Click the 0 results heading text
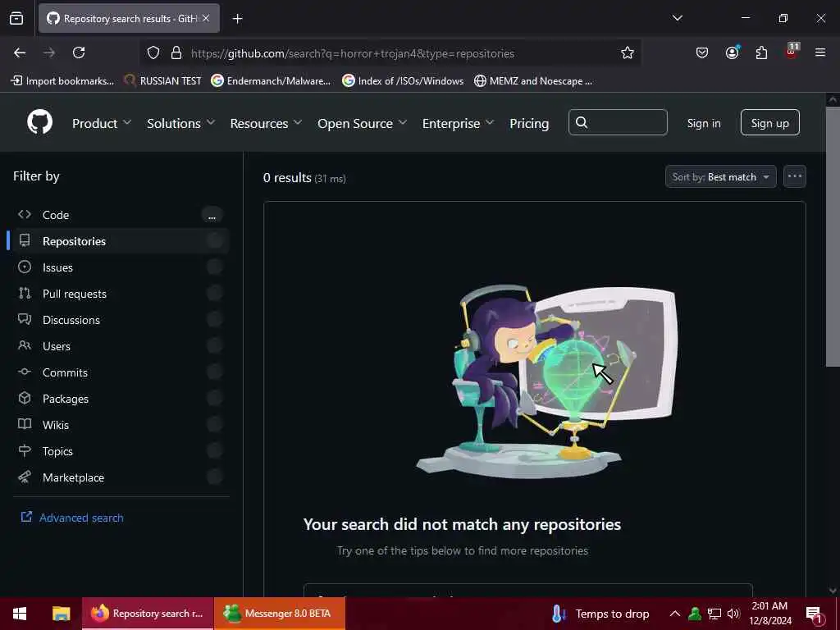840x630 pixels. [287, 178]
